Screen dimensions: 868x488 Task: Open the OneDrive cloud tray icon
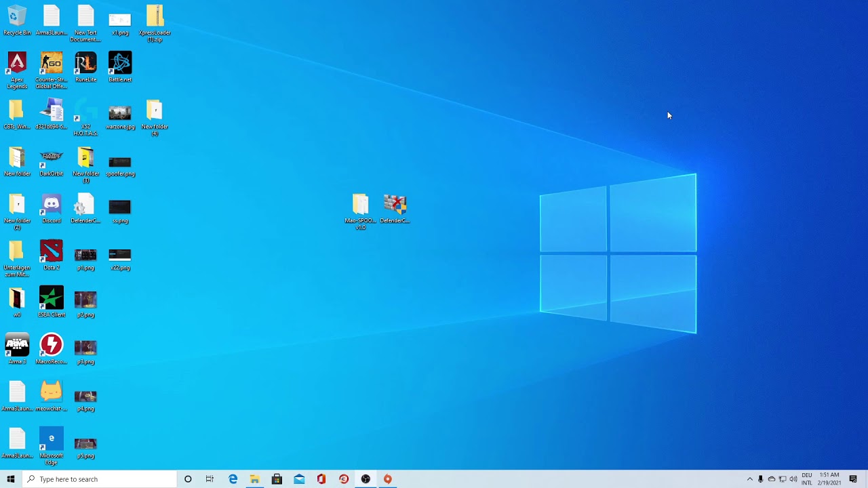pyautogui.click(x=771, y=479)
